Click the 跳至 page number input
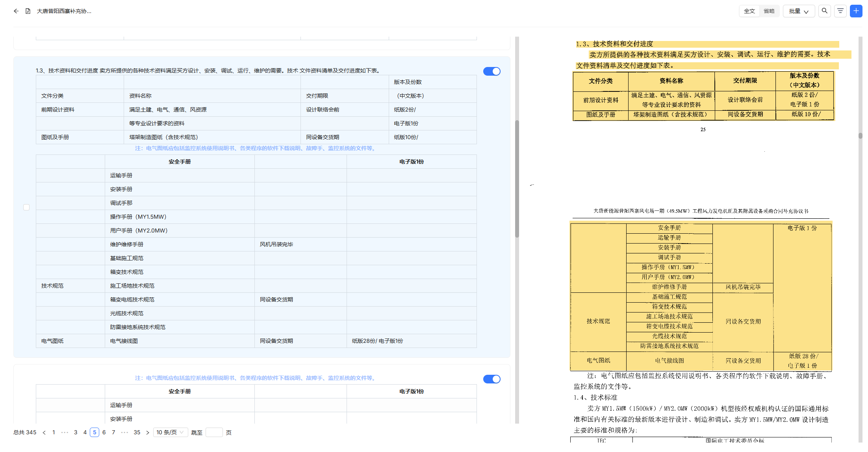The image size is (868, 452). [214, 433]
